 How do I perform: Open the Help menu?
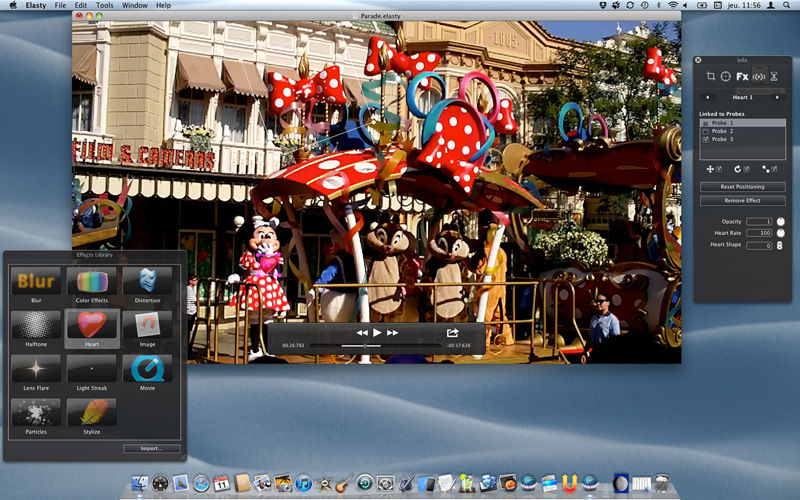click(x=163, y=5)
